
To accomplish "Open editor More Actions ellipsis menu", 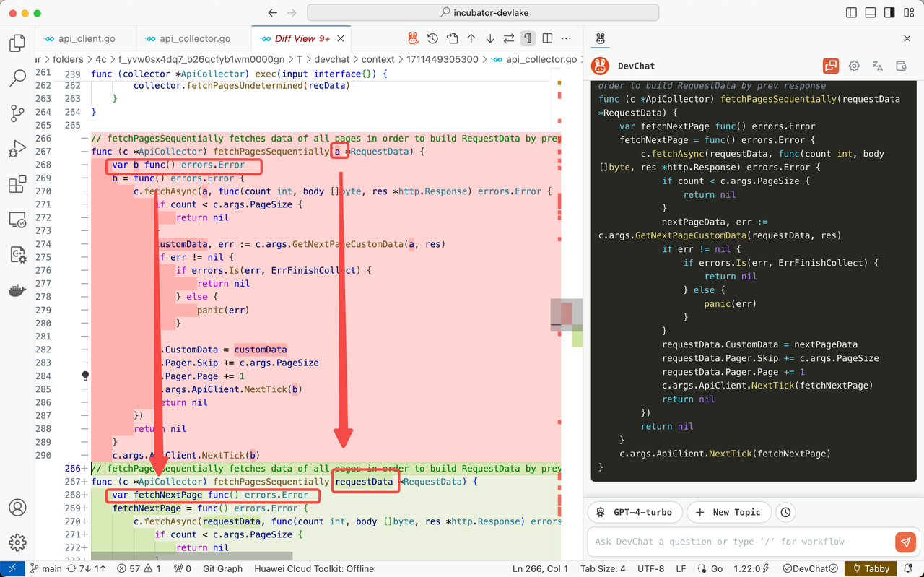I will tap(567, 38).
